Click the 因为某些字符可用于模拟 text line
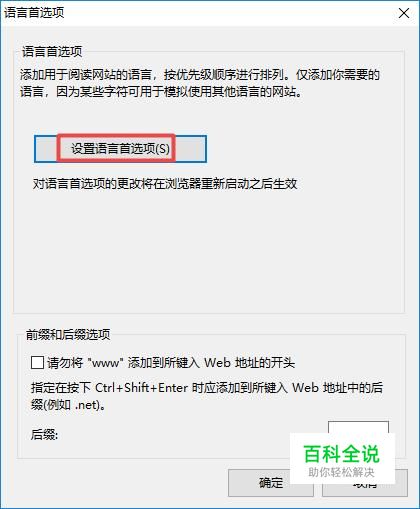This screenshot has width=420, height=509. click(x=161, y=92)
